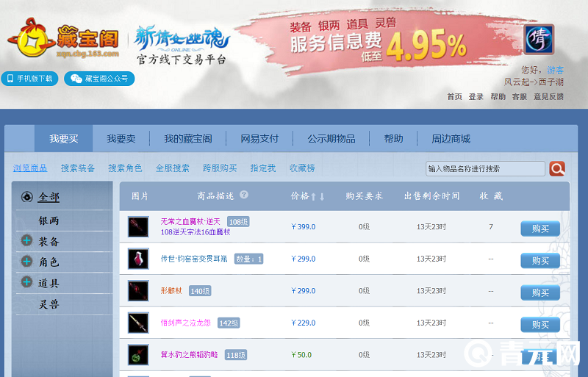Viewport: 588px width, 377px height.
Task: Click the 全部 category circle icon
Action: click(27, 196)
